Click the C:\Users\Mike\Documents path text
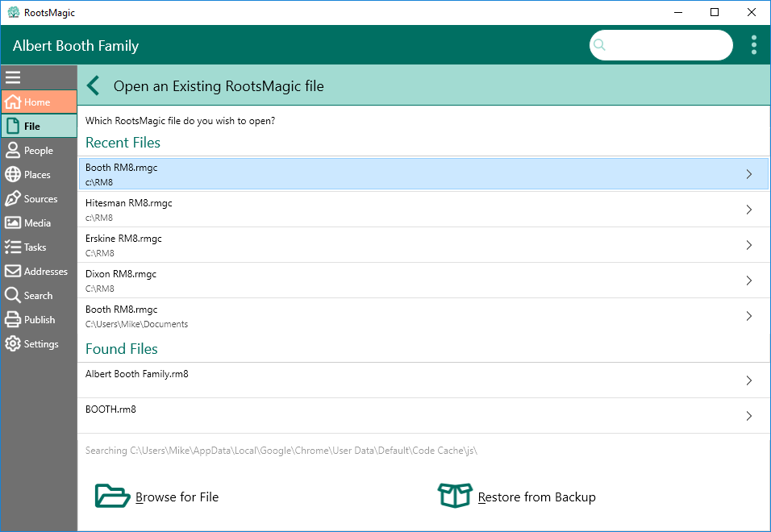Viewport: 771px width, 532px height. tap(136, 324)
